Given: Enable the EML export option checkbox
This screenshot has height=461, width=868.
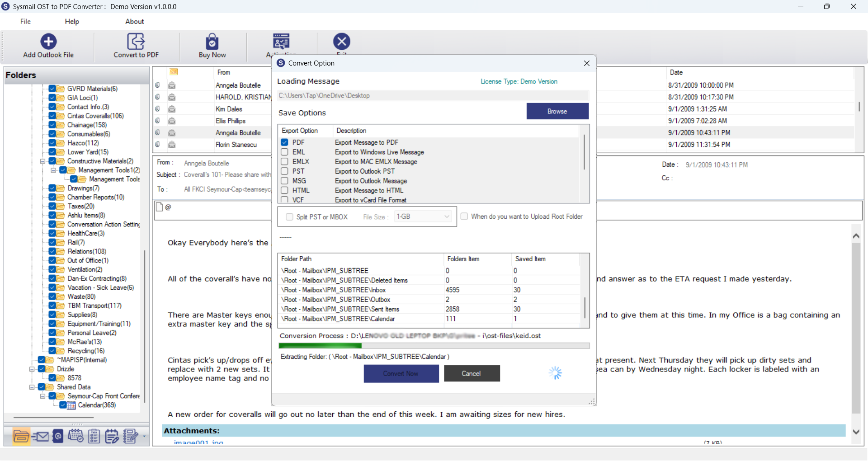Looking at the screenshot, I should (x=284, y=152).
